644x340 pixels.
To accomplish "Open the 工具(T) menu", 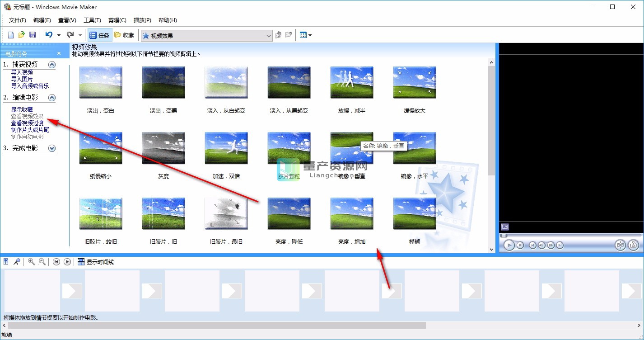I will [x=92, y=20].
